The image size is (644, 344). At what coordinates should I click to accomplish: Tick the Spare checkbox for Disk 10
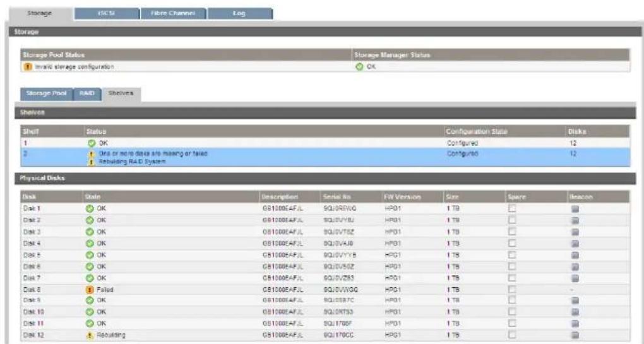(x=512, y=312)
